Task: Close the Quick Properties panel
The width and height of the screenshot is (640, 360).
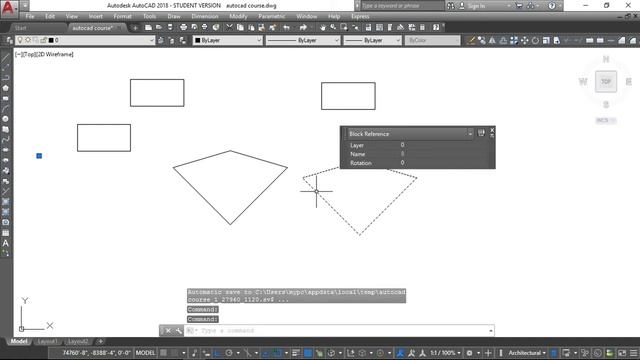Action: 492,130
